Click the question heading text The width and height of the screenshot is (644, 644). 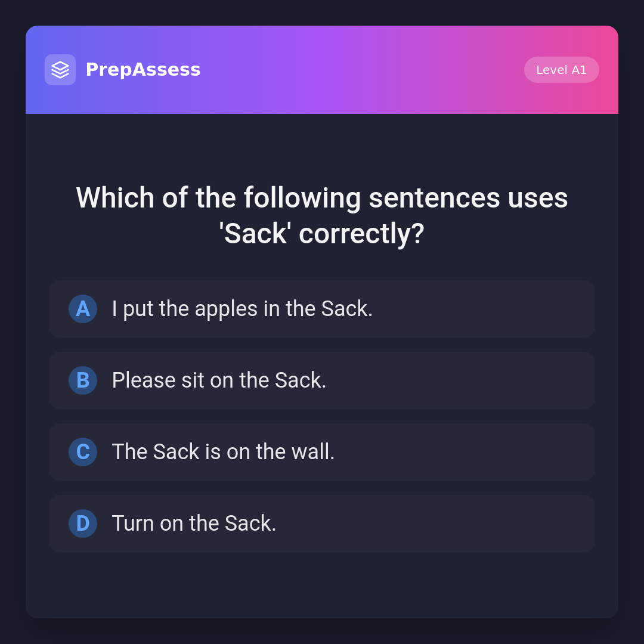point(322,198)
